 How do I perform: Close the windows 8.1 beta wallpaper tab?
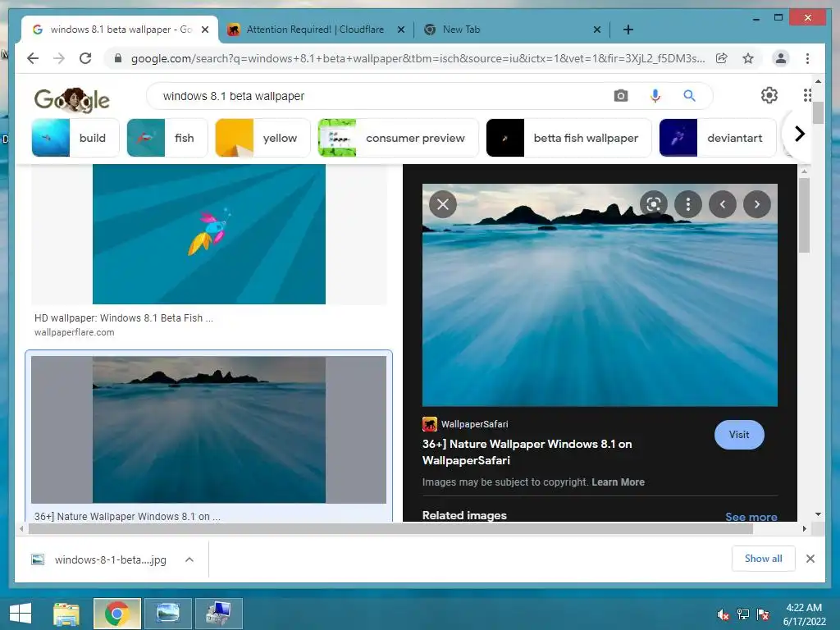pyautogui.click(x=204, y=30)
